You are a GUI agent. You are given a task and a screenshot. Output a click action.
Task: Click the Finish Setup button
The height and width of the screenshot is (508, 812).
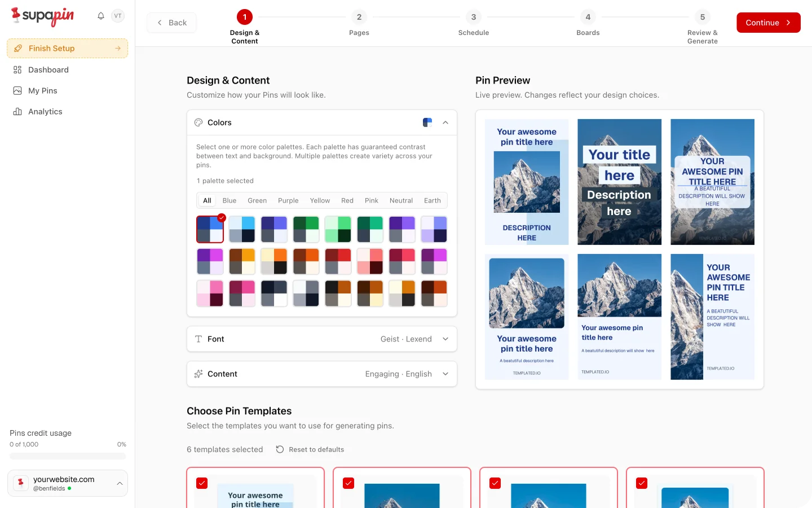point(67,48)
